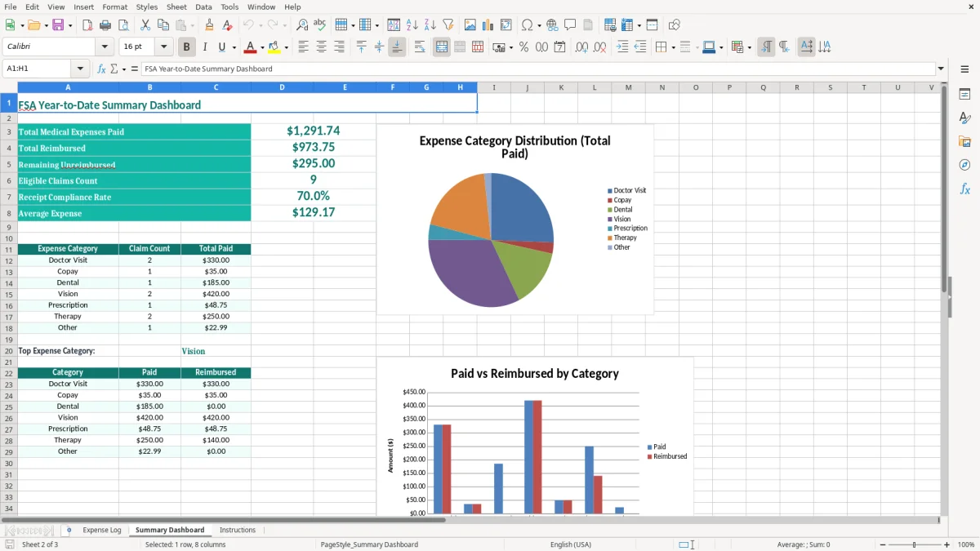Click Format as Percent icon
This screenshot has height=551, width=980.
coord(523,47)
